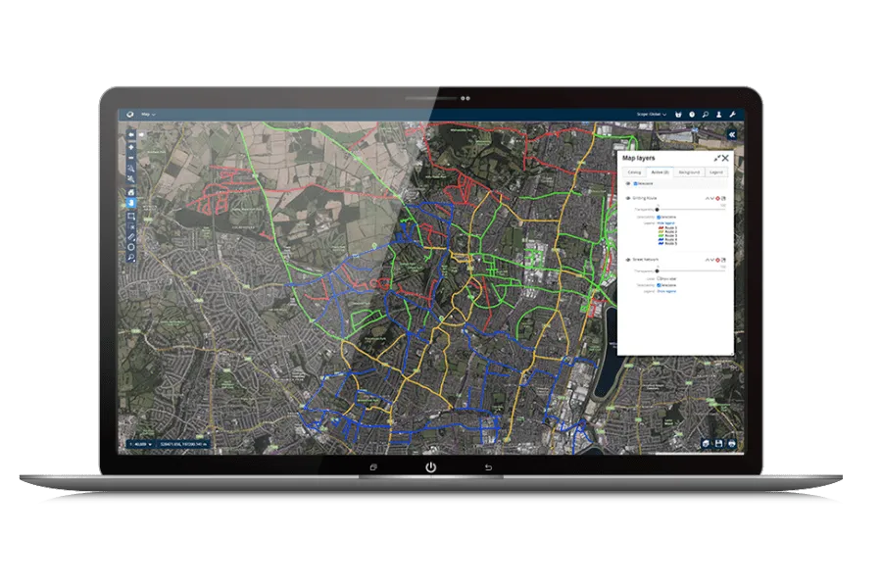
Task: Open the wrench settings icon
Action: click(x=732, y=115)
